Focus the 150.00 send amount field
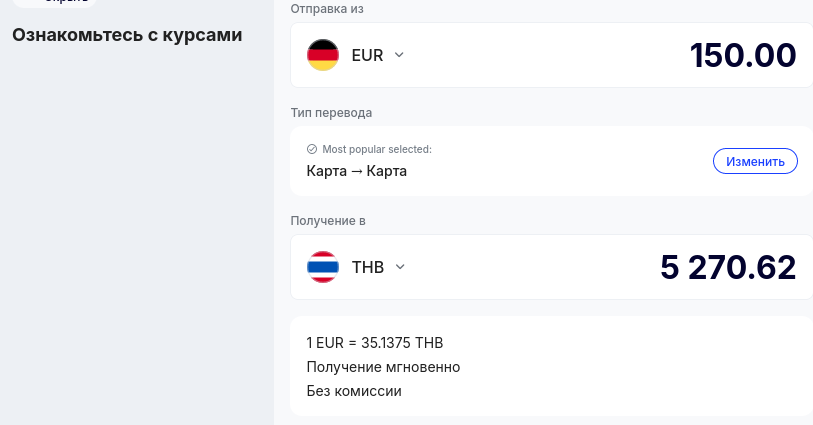 (x=742, y=55)
